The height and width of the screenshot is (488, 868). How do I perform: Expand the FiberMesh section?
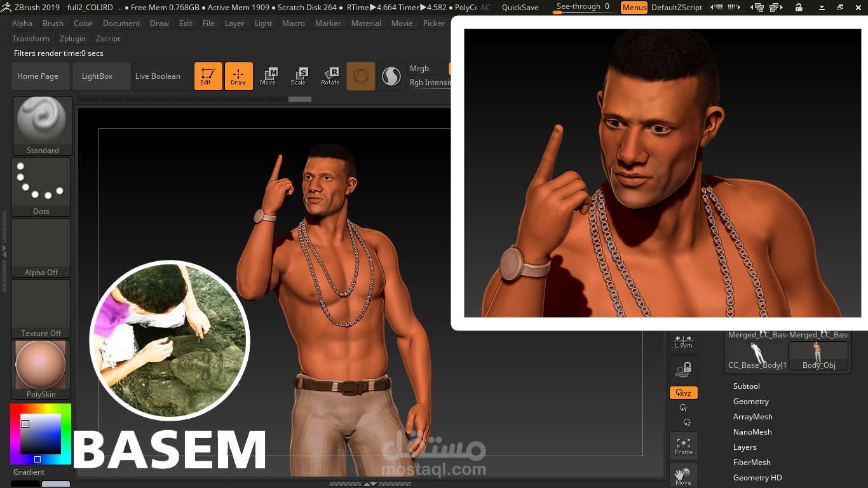click(x=752, y=463)
